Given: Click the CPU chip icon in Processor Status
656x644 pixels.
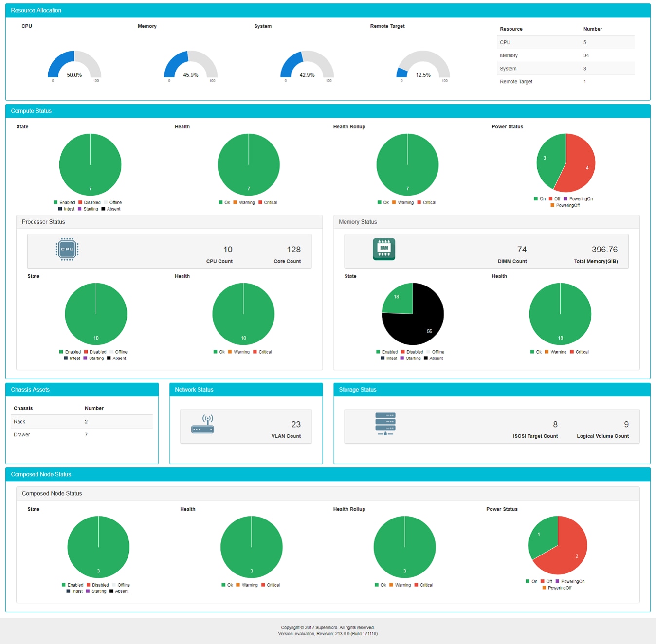Looking at the screenshot, I should pos(67,249).
